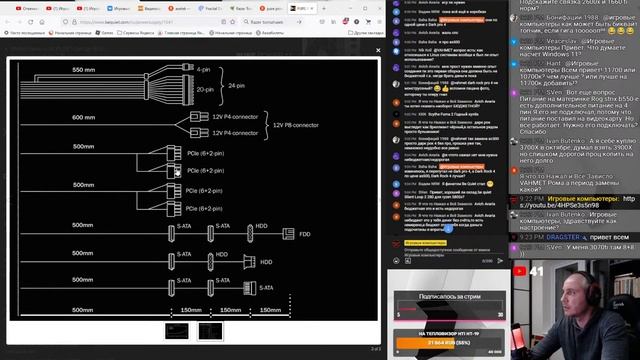Open the red extension icon in toolbar

345,22
